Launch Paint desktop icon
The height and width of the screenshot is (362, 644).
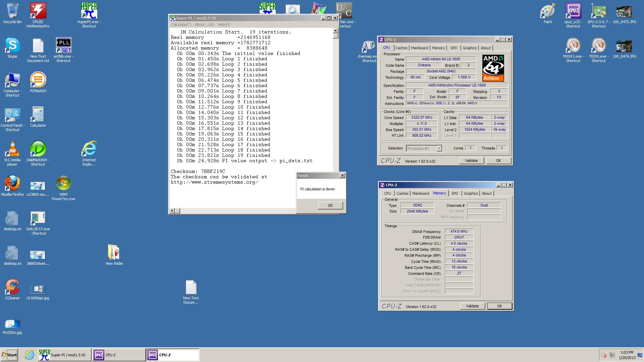pos(548,13)
